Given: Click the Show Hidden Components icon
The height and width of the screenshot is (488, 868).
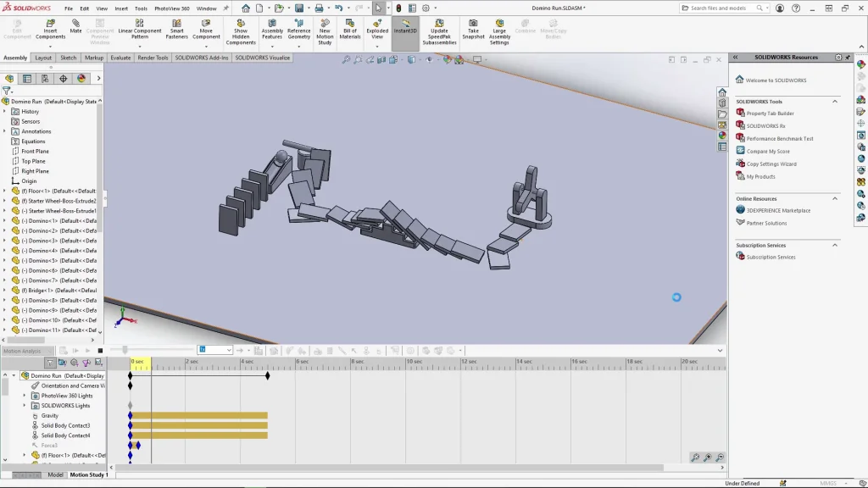Looking at the screenshot, I should pyautogui.click(x=241, y=29).
